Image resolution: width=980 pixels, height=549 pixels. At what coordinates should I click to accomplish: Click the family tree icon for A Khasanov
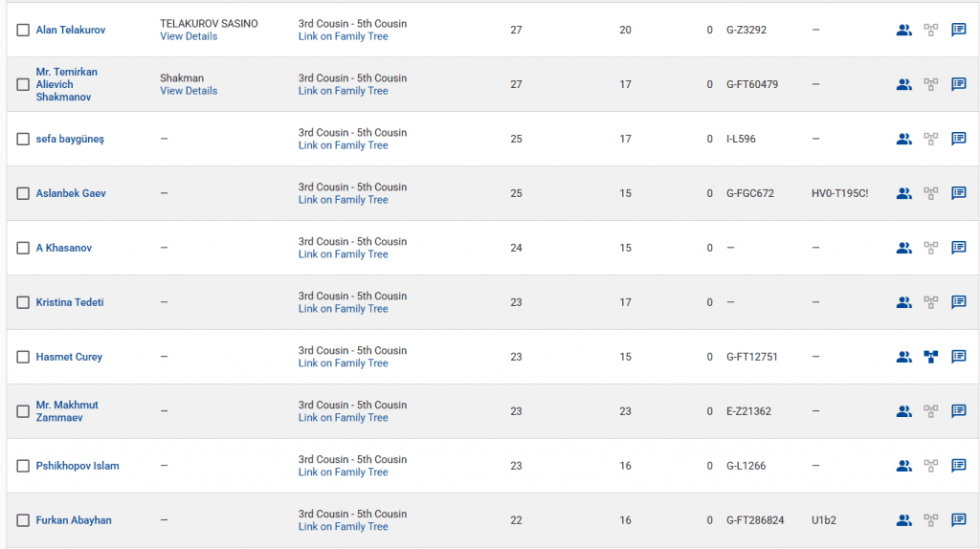[x=931, y=248]
